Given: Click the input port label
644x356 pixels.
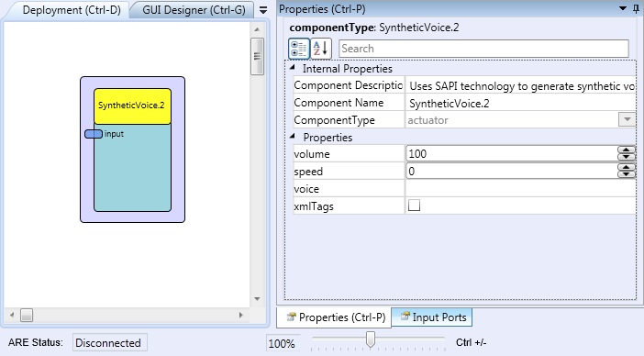Looking at the screenshot, I should [x=114, y=134].
